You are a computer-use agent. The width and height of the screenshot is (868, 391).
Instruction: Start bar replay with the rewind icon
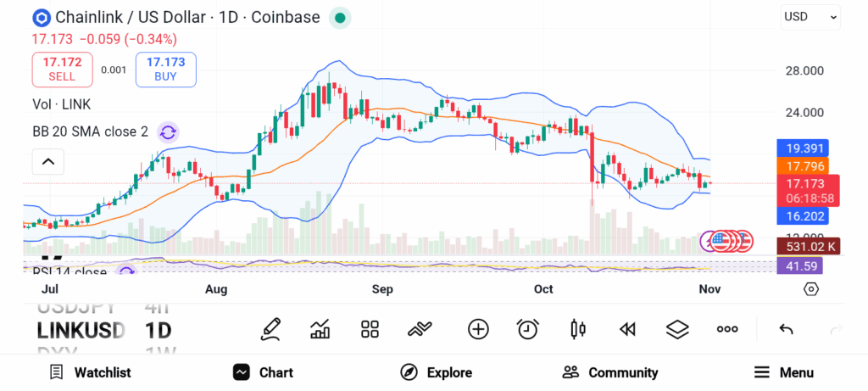pyautogui.click(x=627, y=329)
